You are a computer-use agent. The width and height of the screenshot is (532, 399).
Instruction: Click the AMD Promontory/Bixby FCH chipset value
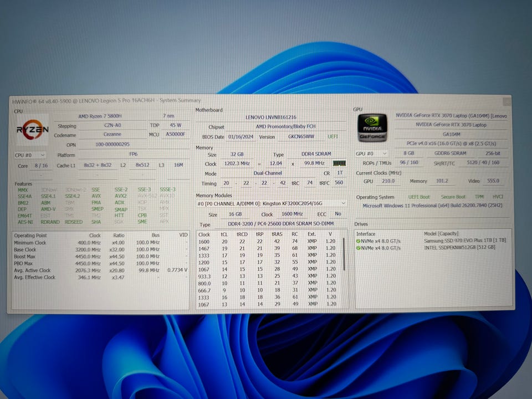click(286, 126)
